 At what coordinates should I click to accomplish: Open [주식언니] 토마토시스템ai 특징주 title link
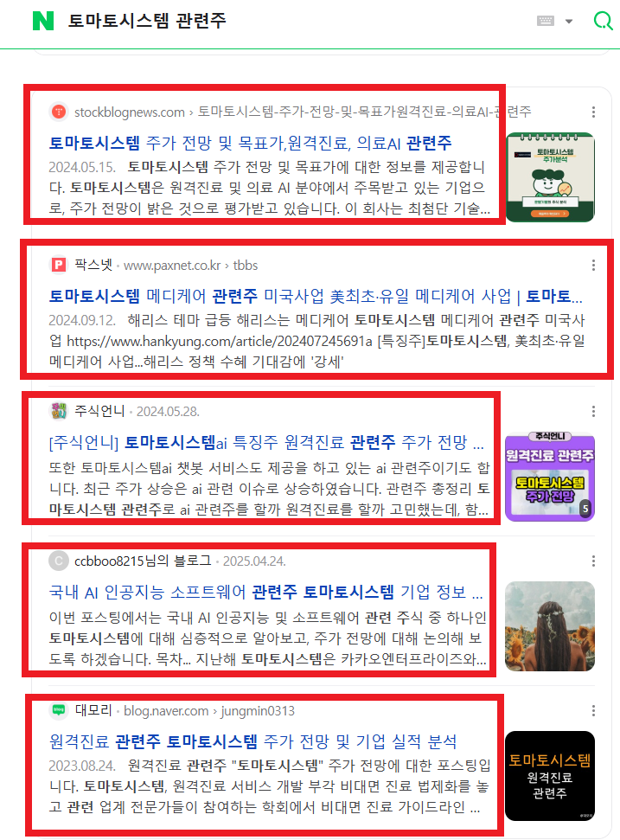(x=266, y=443)
